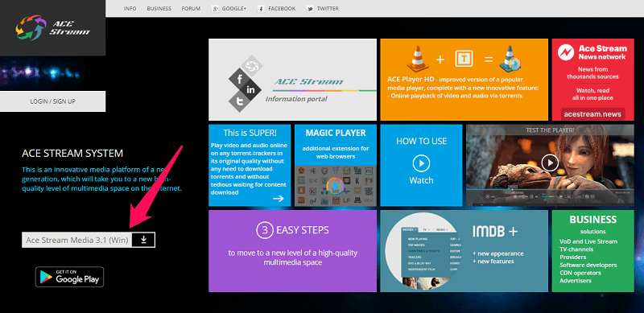
Task: Play the TEST THE PLAYER video
Action: pos(550,163)
